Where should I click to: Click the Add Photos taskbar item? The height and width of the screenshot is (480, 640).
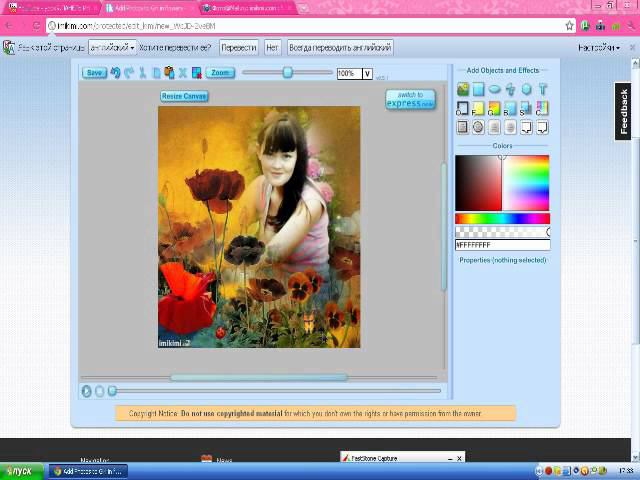[x=89, y=471]
